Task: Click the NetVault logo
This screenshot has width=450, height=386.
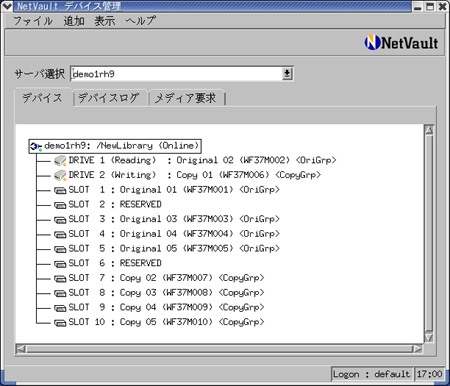Action: 401,43
